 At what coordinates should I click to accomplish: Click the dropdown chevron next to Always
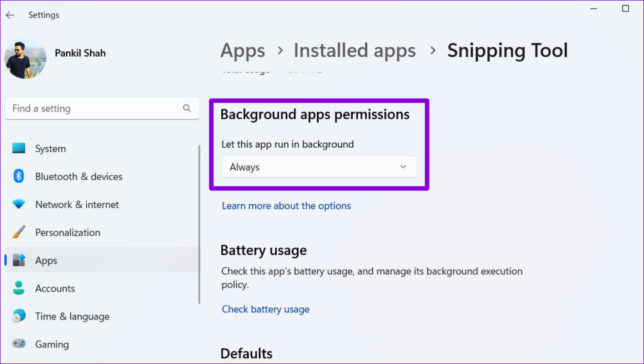(x=402, y=167)
